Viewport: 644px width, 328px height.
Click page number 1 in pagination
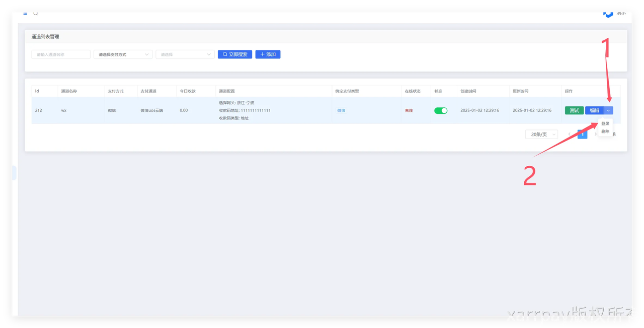coord(582,135)
